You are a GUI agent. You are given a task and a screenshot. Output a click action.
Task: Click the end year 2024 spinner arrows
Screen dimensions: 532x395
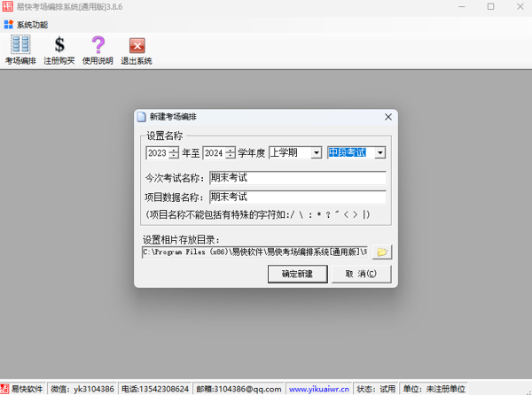[231, 153]
